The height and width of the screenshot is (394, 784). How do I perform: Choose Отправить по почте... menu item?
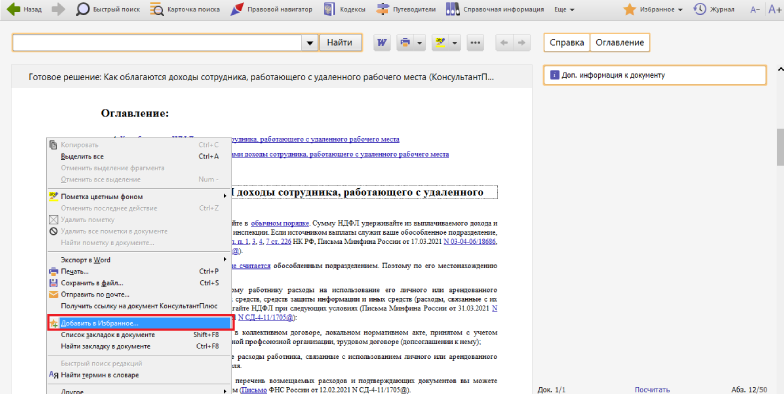click(139, 294)
